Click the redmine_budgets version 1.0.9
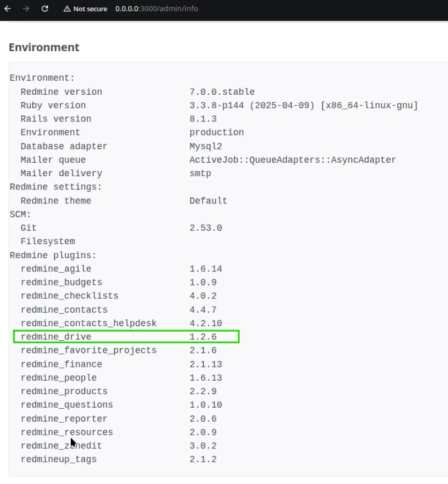Image resolution: width=448 pixels, height=484 pixels. click(x=203, y=283)
